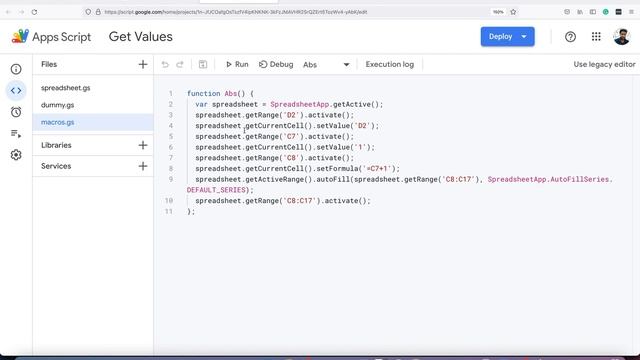Click Use legacy editor link
The image size is (640, 360).
[604, 64]
